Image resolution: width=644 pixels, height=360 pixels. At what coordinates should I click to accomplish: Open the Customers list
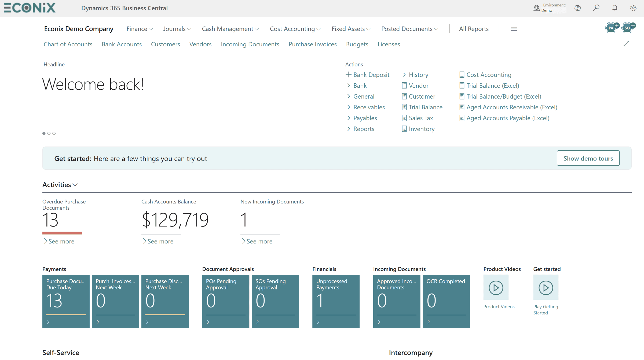165,44
